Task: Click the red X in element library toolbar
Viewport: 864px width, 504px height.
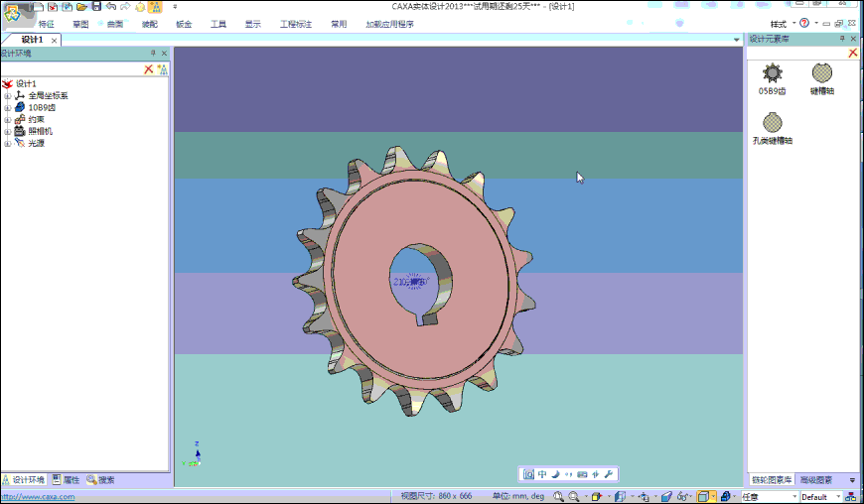Action: tap(853, 53)
